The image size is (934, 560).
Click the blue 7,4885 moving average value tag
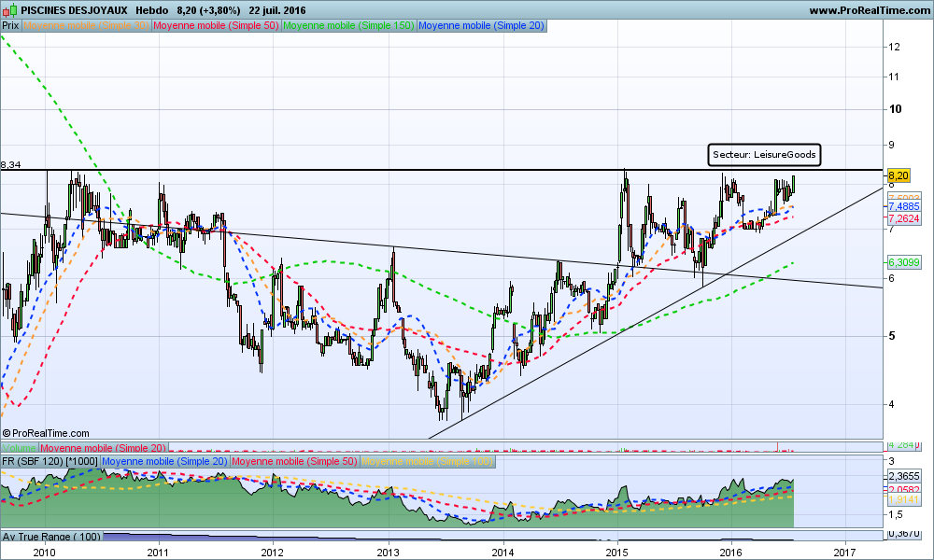(903, 206)
